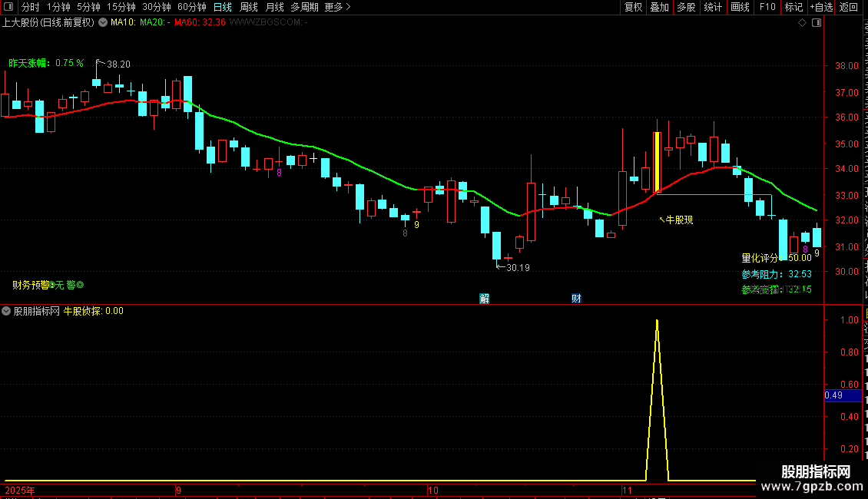Click the stock title 上大股份(日线.前复权)

(48, 22)
